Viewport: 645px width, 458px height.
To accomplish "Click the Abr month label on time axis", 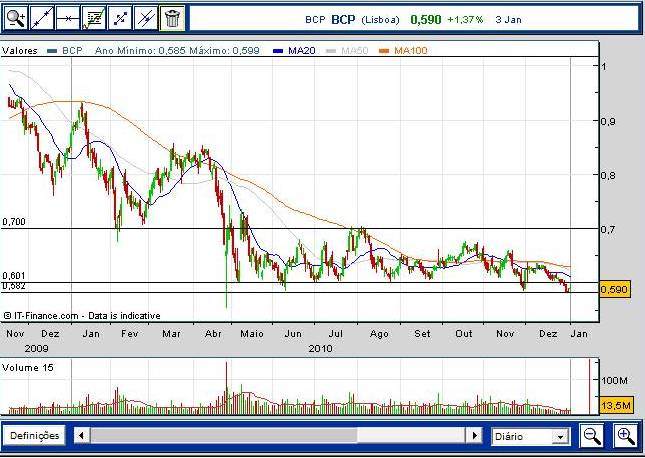I will pyautogui.click(x=213, y=333).
